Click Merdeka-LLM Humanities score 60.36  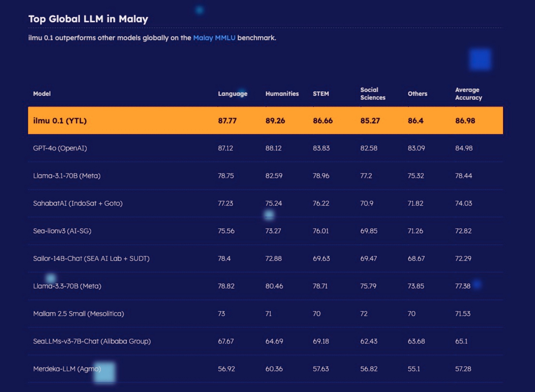point(274,369)
